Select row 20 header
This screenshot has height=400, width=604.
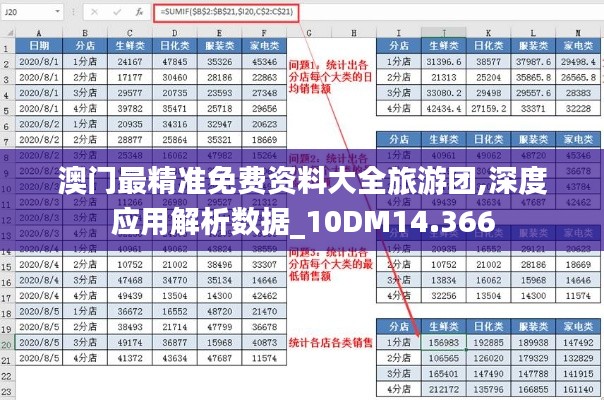tap(7, 341)
